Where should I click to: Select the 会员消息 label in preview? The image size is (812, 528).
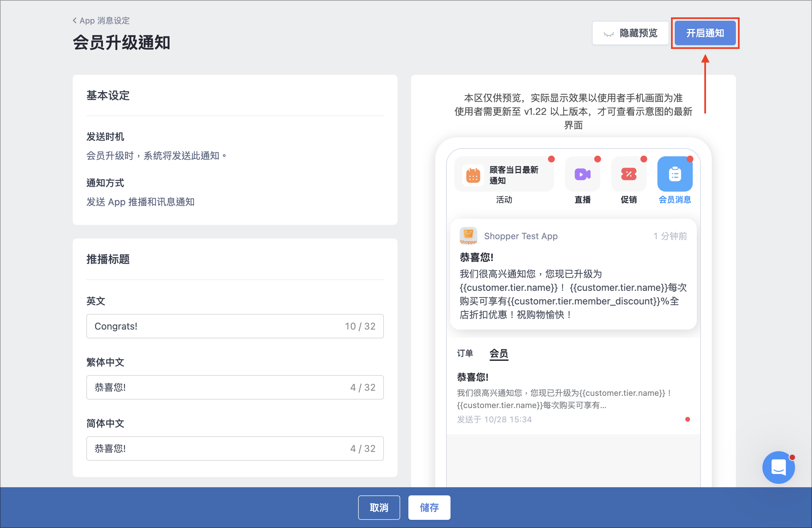tap(674, 200)
